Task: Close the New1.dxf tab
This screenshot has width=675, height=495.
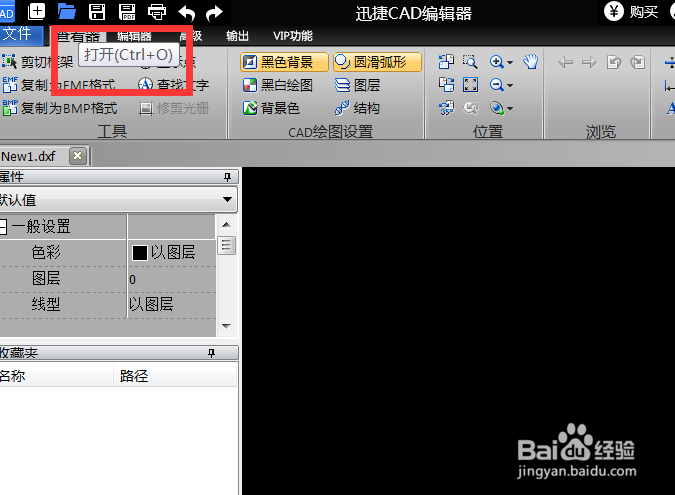Action: 77,156
